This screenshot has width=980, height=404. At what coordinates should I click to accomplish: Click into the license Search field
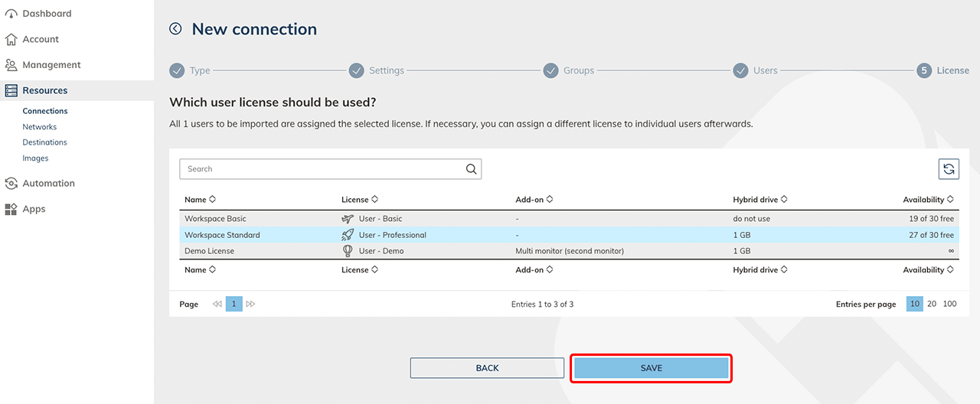pos(322,169)
